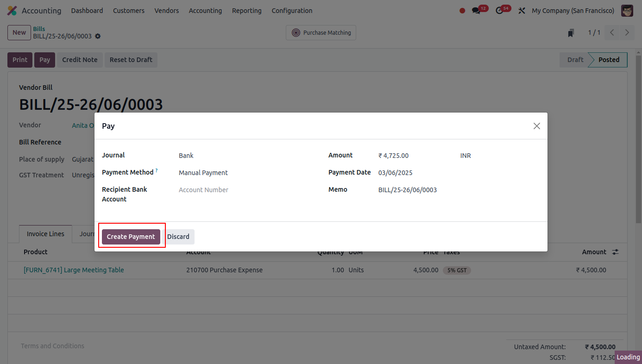Open the Reporting menu
Viewport: 642px width, 364px height.
(x=246, y=10)
